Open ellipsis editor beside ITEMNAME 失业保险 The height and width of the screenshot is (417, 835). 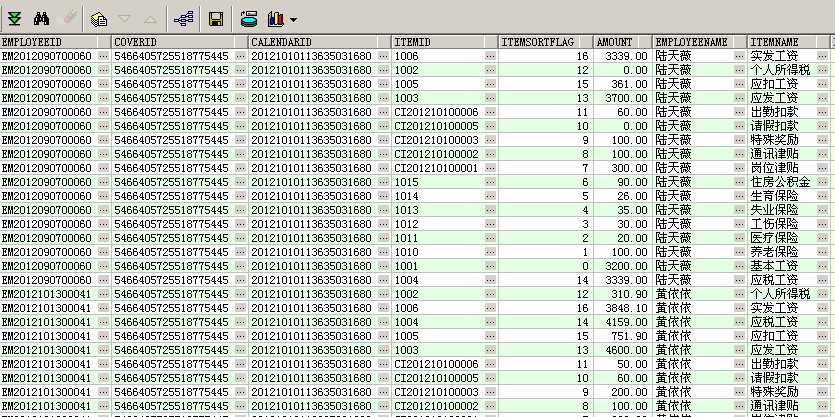822,210
